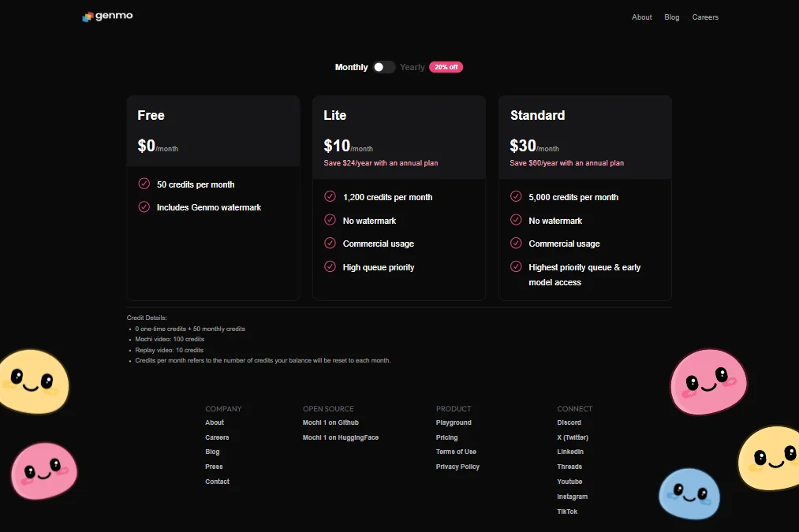Click the Genmo logo in the header
The height and width of the screenshot is (532, 799).
pos(107,17)
